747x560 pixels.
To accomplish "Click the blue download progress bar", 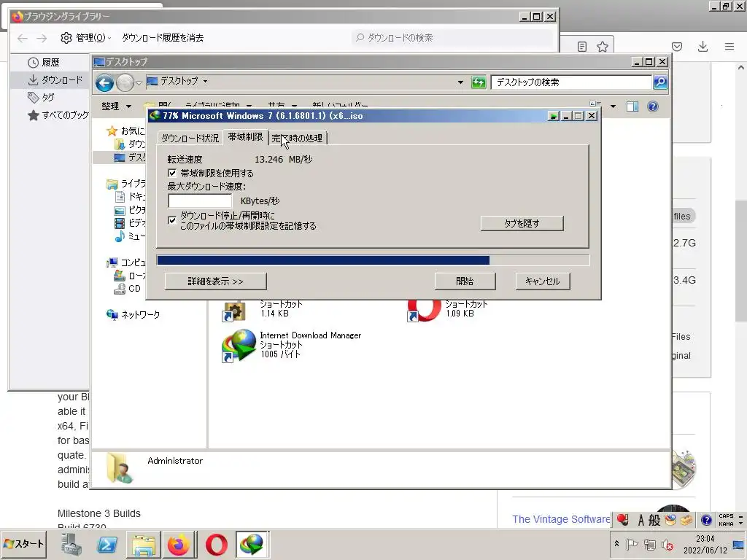I will (373, 260).
